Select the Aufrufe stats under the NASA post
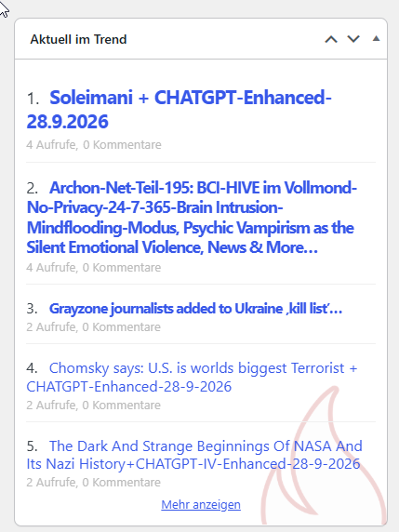This screenshot has width=399, height=532. (x=94, y=483)
